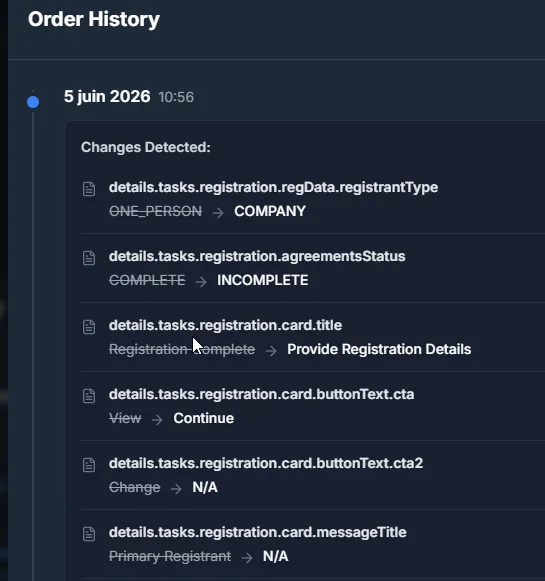This screenshot has width=545, height=581.
Task: Click the Changes Detected label
Action: tap(146, 147)
